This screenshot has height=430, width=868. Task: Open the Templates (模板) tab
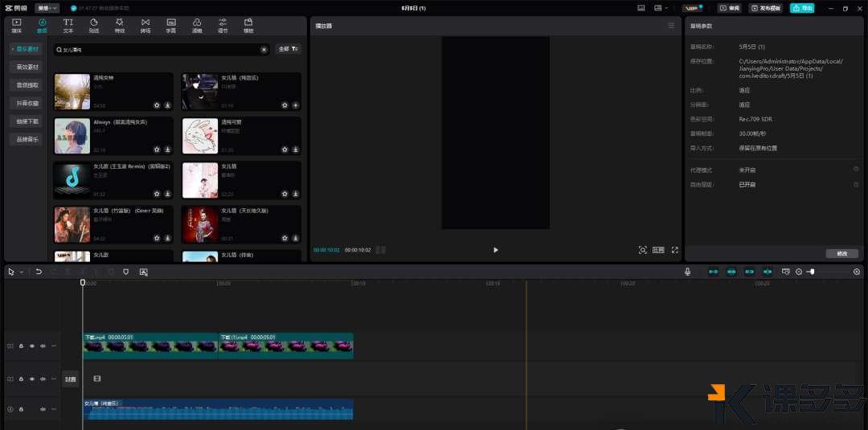tap(248, 26)
